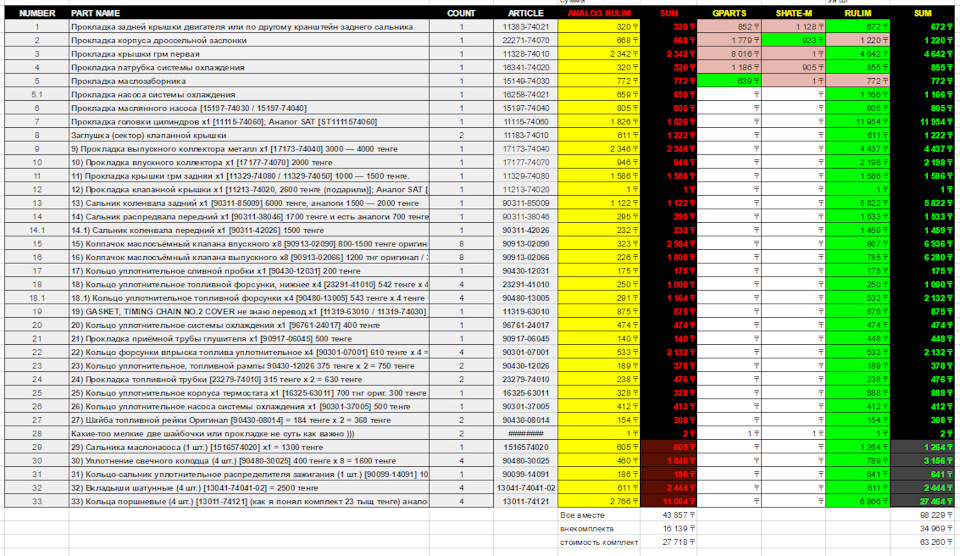This screenshot has height=556, width=960.
Task: Select the ARTICLE column header
Action: (x=525, y=13)
